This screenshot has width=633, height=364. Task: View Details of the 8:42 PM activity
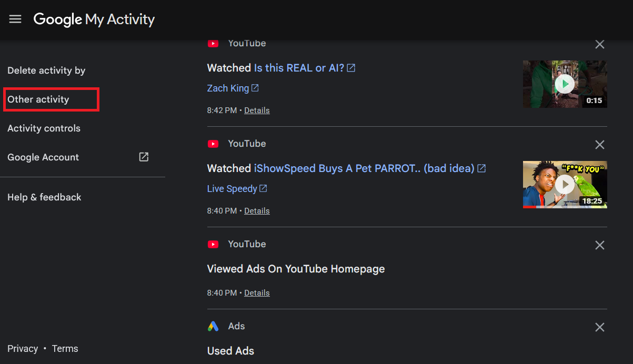(x=257, y=110)
